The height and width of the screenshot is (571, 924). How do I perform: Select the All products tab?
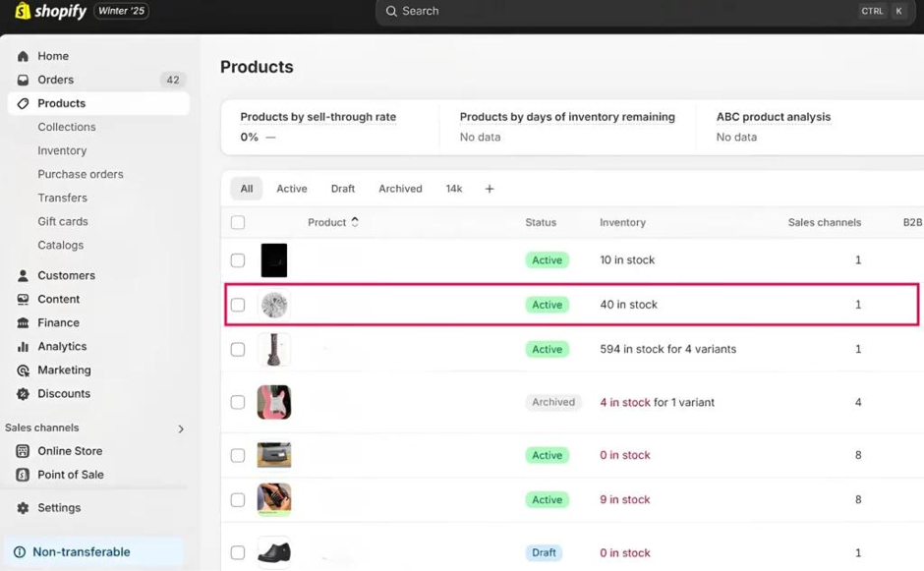[x=247, y=189]
